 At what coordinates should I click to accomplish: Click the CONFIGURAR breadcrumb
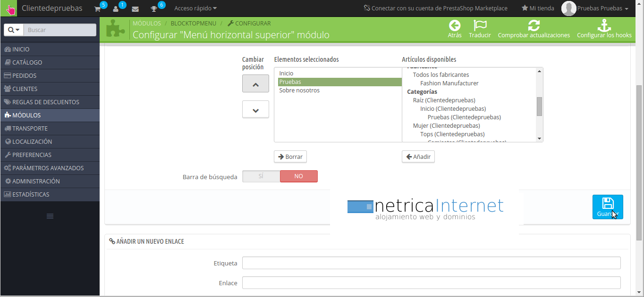pyautogui.click(x=249, y=23)
